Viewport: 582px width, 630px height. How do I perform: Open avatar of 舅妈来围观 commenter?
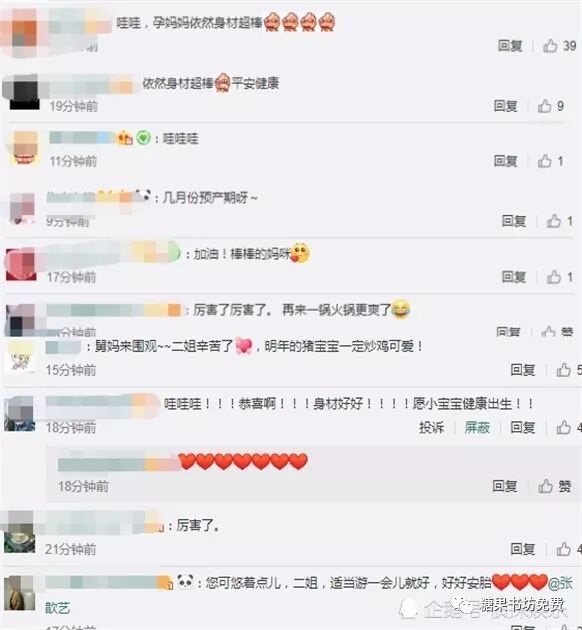point(19,358)
